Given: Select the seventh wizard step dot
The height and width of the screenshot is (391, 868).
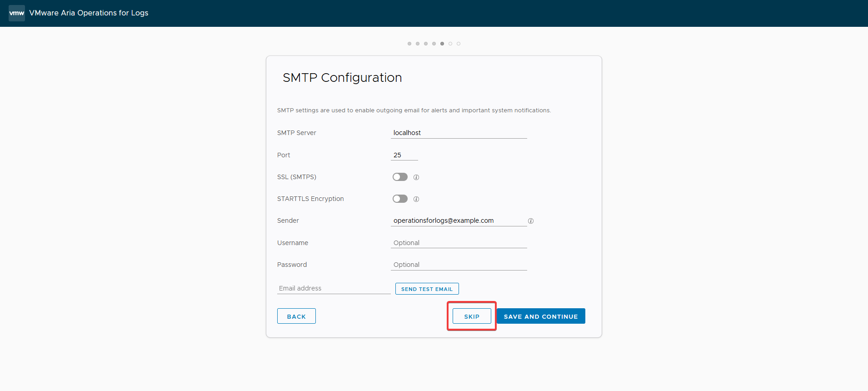Looking at the screenshot, I should click(x=459, y=44).
